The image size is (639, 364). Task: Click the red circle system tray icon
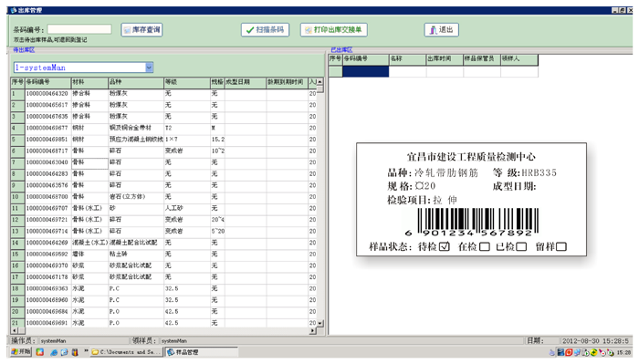569,352
